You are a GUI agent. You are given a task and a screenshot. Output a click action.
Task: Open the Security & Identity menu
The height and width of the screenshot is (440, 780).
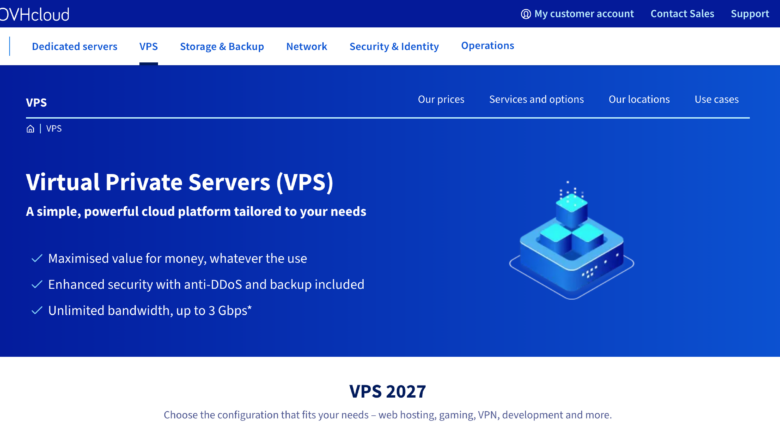click(394, 46)
